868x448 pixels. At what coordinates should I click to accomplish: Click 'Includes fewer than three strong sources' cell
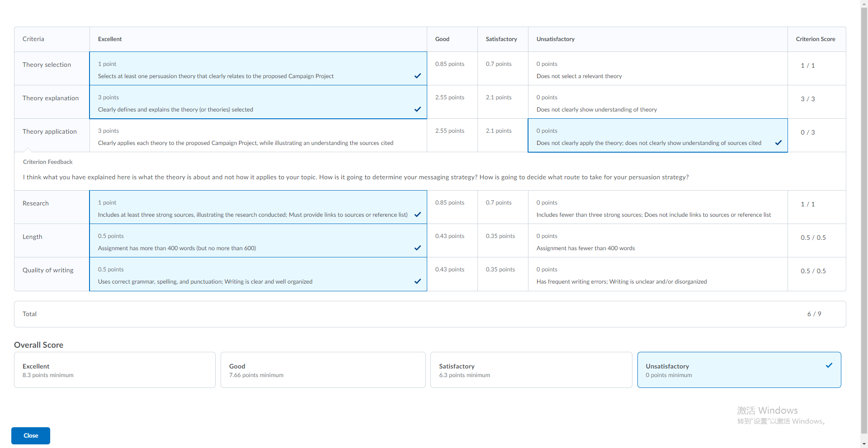(x=658, y=207)
